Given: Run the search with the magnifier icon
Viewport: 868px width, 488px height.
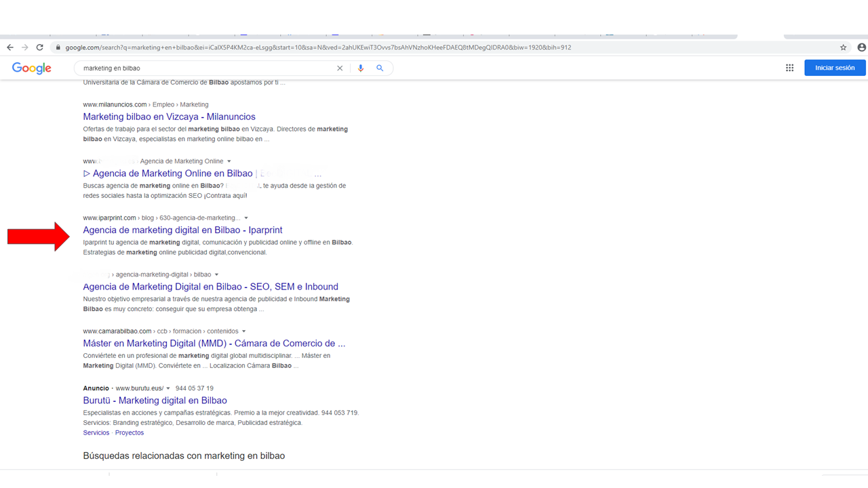Looking at the screenshot, I should coord(380,68).
